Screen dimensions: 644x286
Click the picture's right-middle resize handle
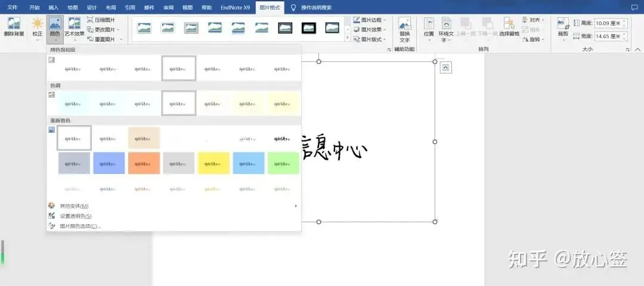coord(435,142)
